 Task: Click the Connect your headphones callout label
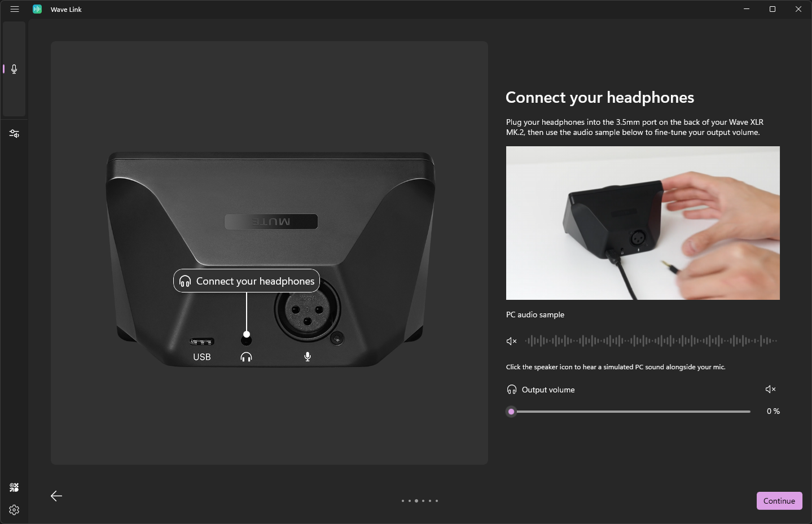click(x=247, y=281)
